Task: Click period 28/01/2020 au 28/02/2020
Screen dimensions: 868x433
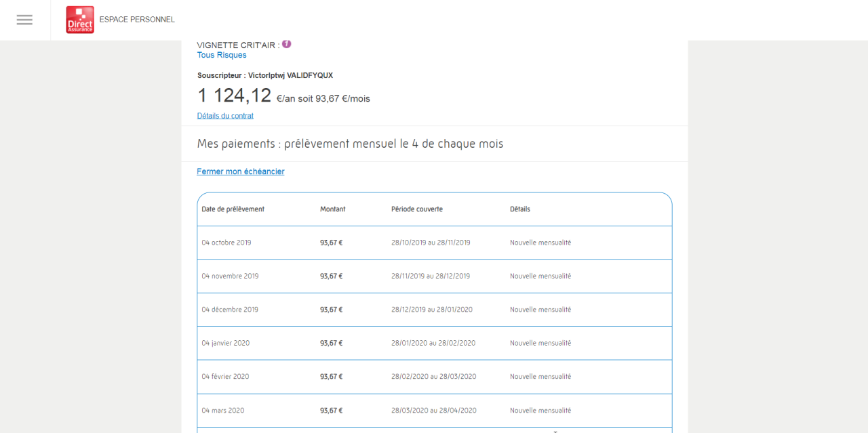Action: click(x=433, y=344)
